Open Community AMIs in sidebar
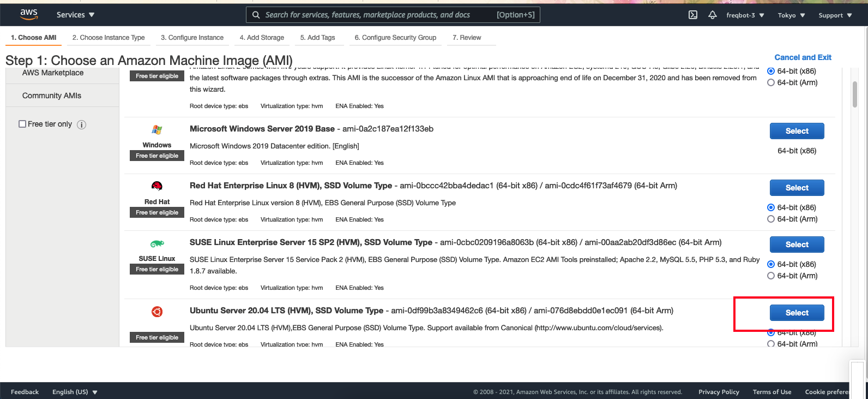Viewport: 868px width, 399px height. click(52, 96)
